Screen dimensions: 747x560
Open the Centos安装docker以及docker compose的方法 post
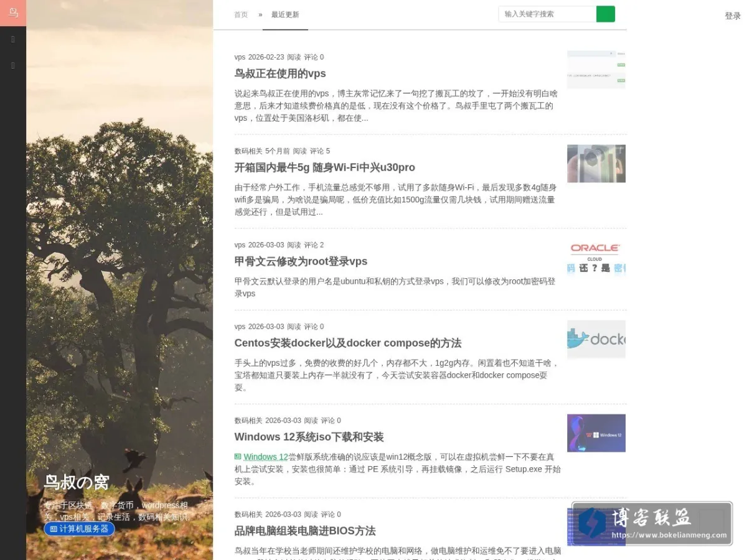tap(347, 343)
